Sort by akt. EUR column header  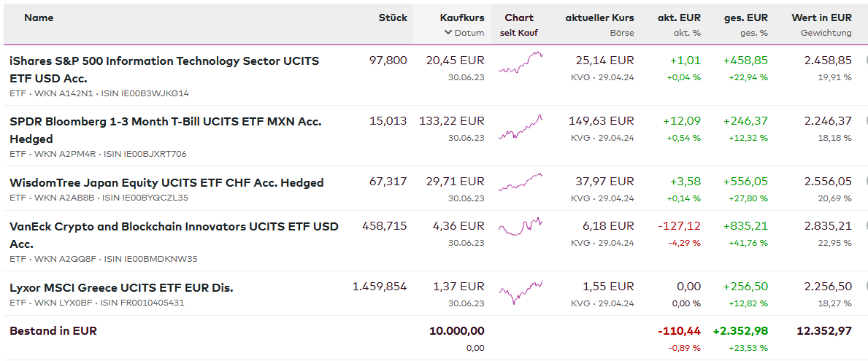pyautogui.click(x=678, y=18)
